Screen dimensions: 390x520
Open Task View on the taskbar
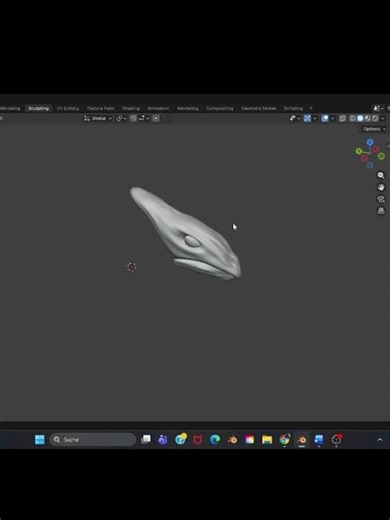[x=146, y=440]
